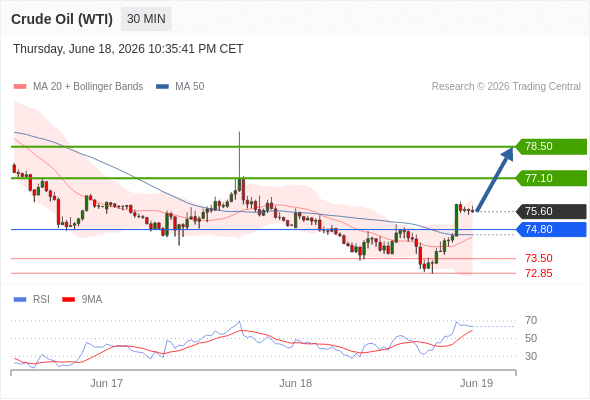Viewport: 590px width, 400px height.
Task: Click the red 9MA legend swatch
Action: 68,300
